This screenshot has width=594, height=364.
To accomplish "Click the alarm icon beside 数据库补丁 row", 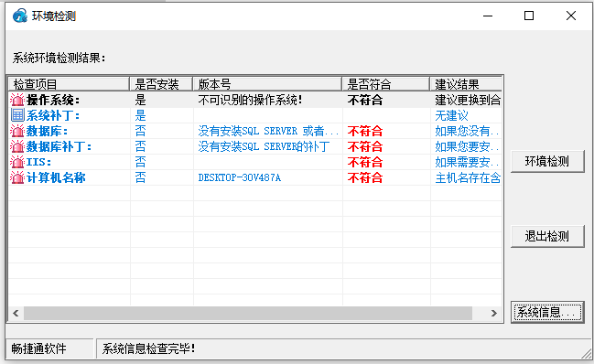I will tap(17, 146).
